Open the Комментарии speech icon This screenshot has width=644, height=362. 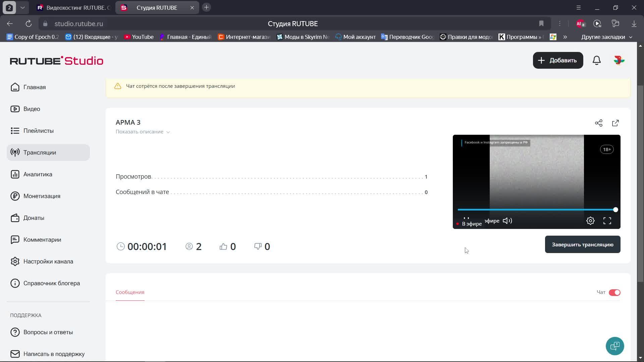[x=15, y=240]
